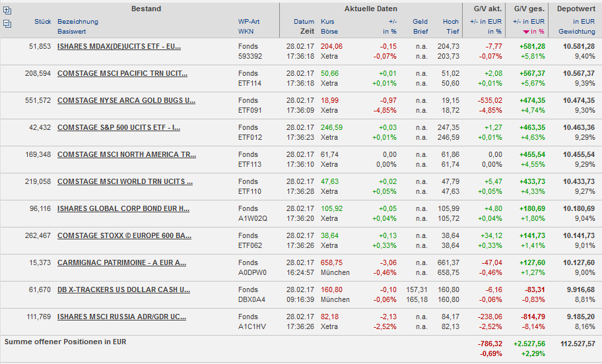Viewport: 602px width, 364px height.
Task: Open DB X-TRACKERS US DOLLAR CASH link
Action: (123, 289)
